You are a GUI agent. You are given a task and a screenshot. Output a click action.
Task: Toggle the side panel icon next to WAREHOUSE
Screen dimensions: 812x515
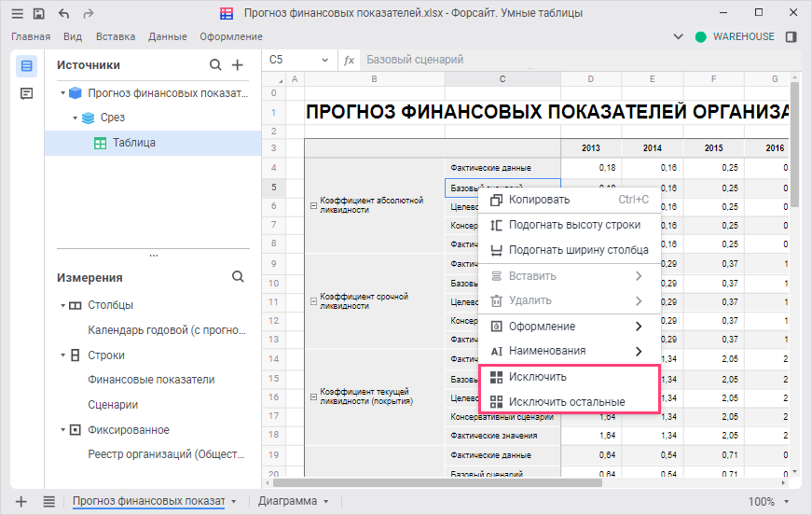point(791,36)
